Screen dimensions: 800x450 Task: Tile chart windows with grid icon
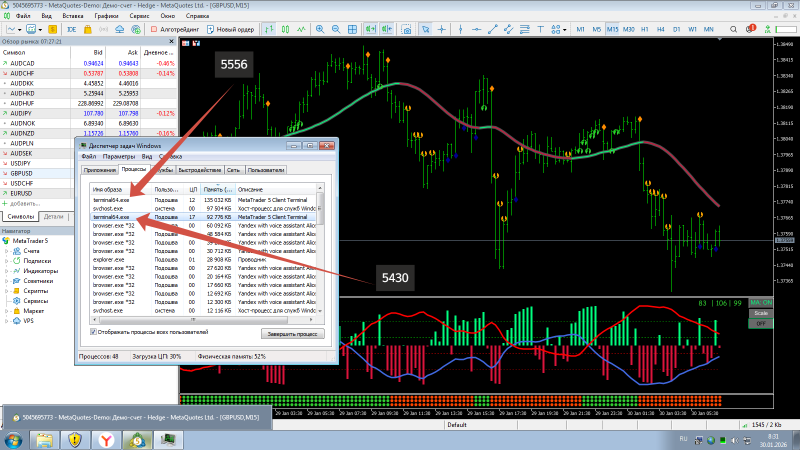[352, 30]
